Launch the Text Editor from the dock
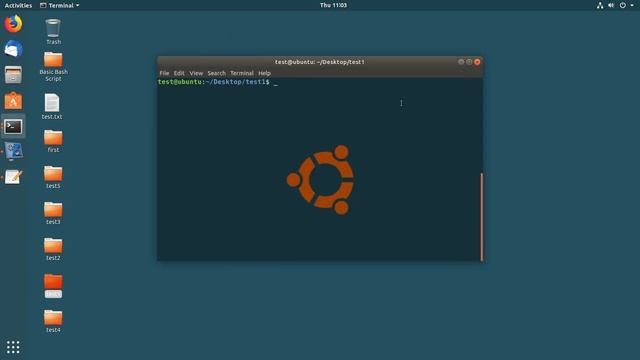The image size is (640, 360). 13,177
